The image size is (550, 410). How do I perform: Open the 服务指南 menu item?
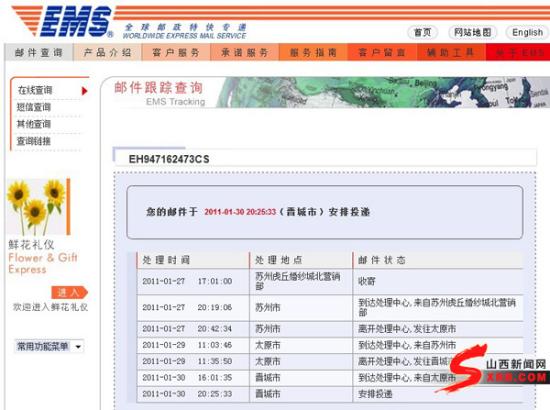314,53
